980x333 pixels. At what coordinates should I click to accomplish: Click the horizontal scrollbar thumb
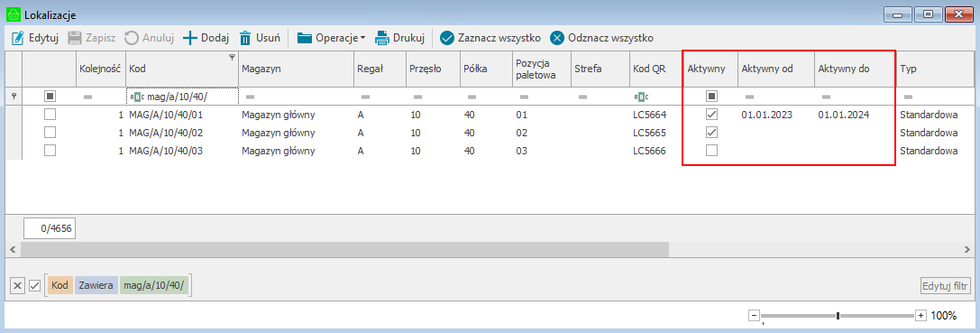pyautogui.click(x=344, y=249)
